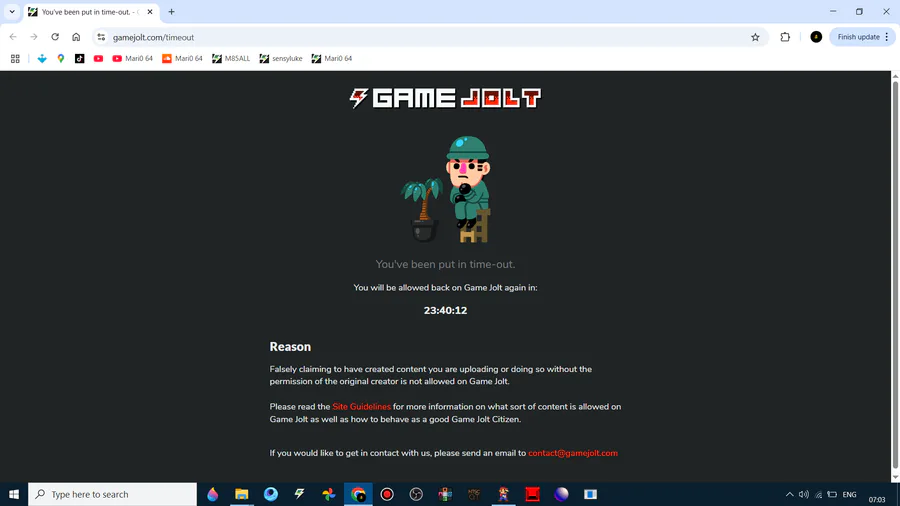Expand the tab search dropdown arrow
Viewport: 900px width, 506px height.
[11, 11]
